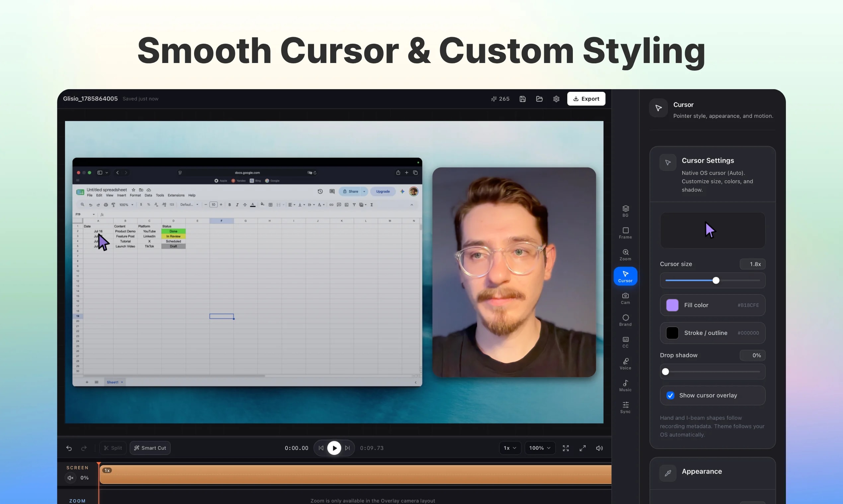Click the Smart Cut button
Image resolution: width=843 pixels, height=504 pixels.
point(150,448)
